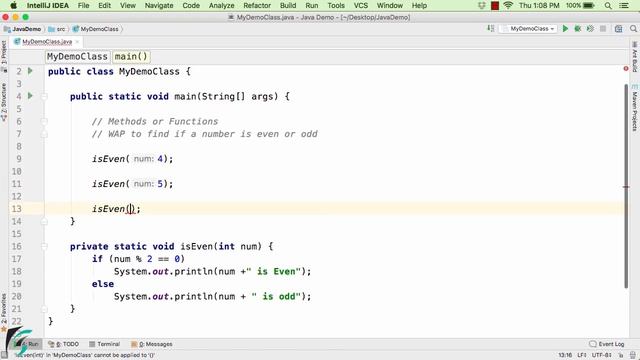Click fold end marker on line 21

[44, 309]
